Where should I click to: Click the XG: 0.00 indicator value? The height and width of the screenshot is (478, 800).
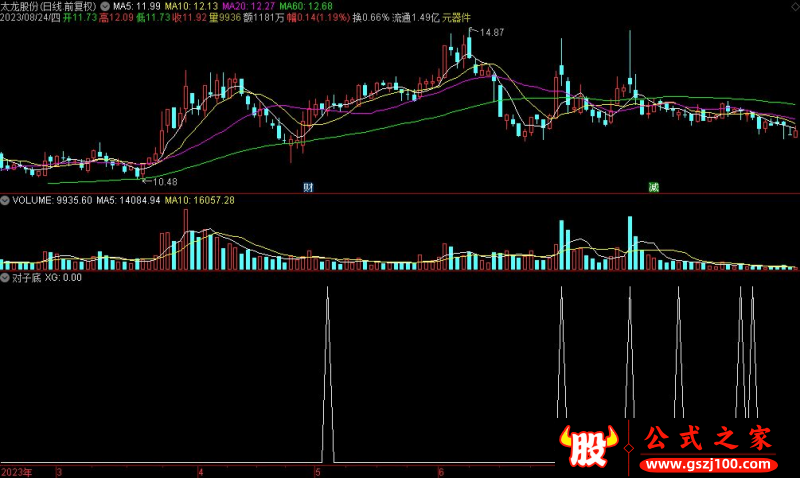click(63, 278)
